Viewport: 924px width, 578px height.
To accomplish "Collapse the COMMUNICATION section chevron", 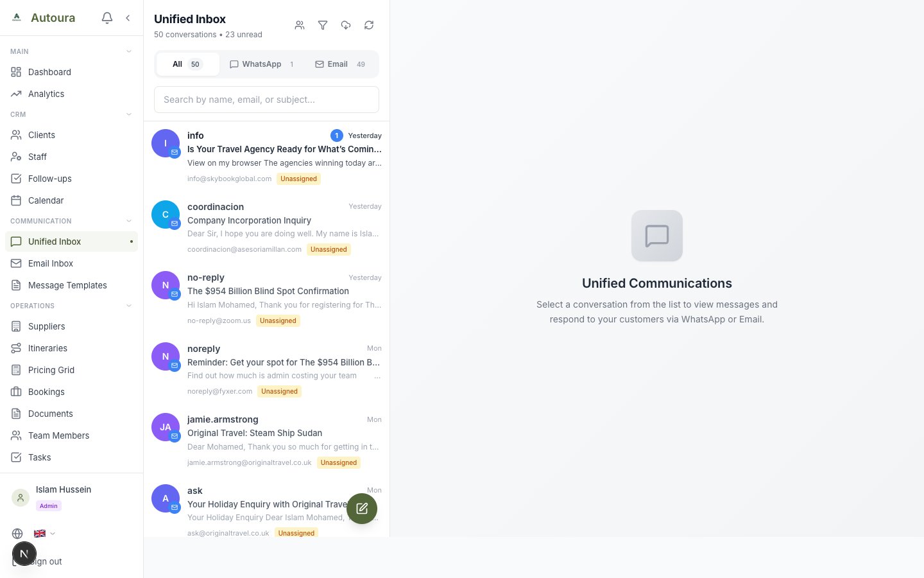I will 129,221.
